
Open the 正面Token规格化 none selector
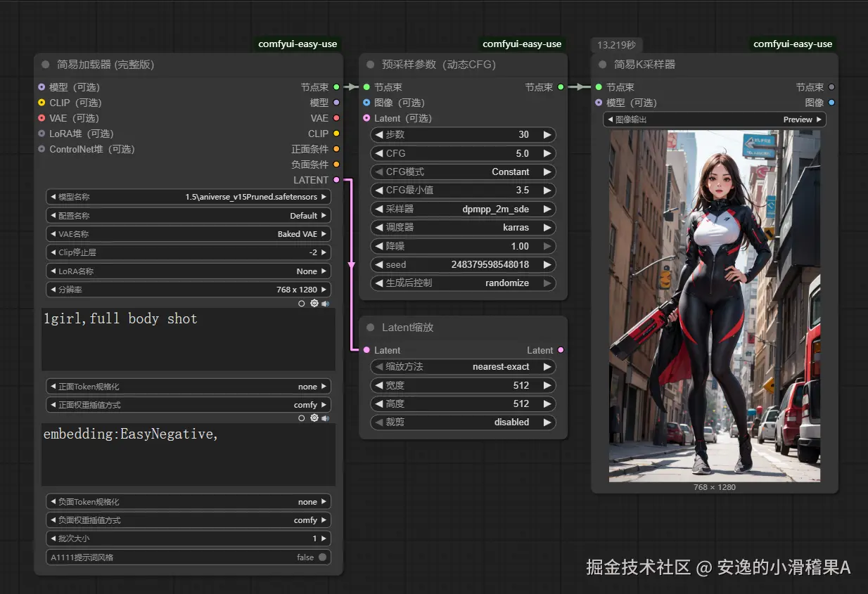tap(189, 387)
